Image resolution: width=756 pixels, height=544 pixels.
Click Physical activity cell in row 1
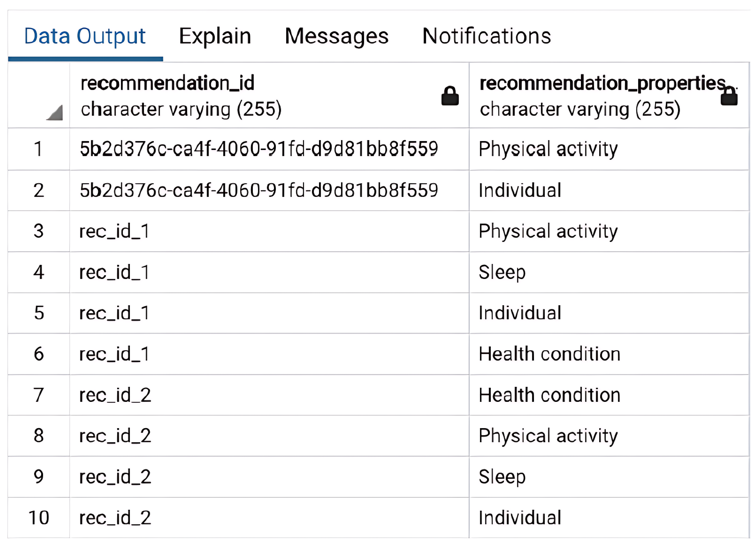[548, 149]
